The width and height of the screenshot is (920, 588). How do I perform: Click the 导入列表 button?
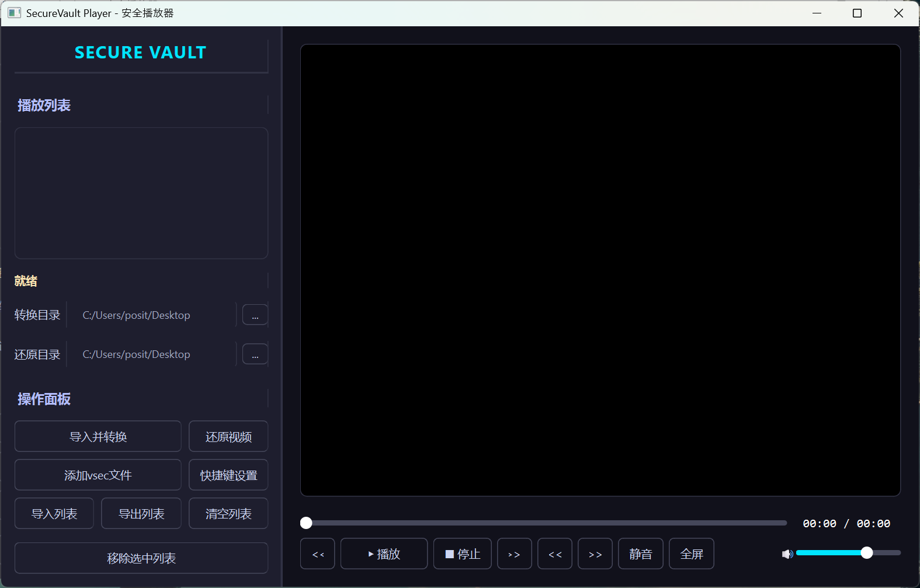point(54,513)
